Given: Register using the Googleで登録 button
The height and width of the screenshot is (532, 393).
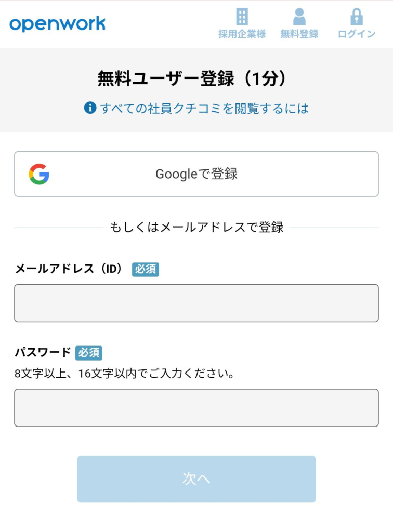Looking at the screenshot, I should (x=197, y=174).
